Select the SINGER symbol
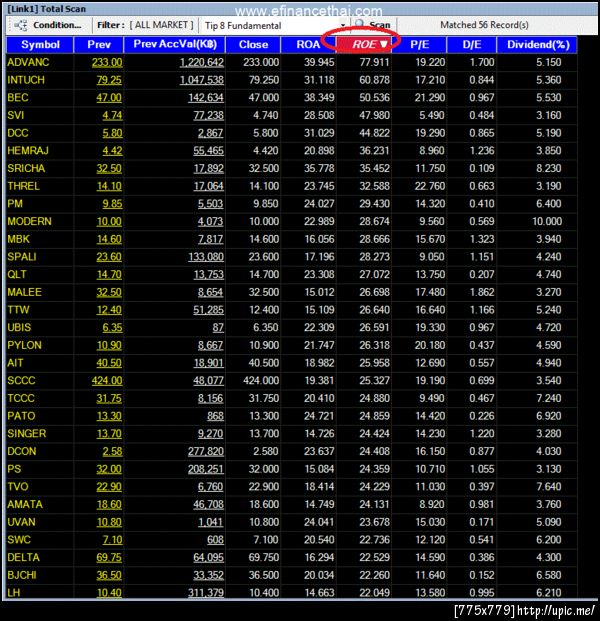The width and height of the screenshot is (600, 621). point(27,434)
